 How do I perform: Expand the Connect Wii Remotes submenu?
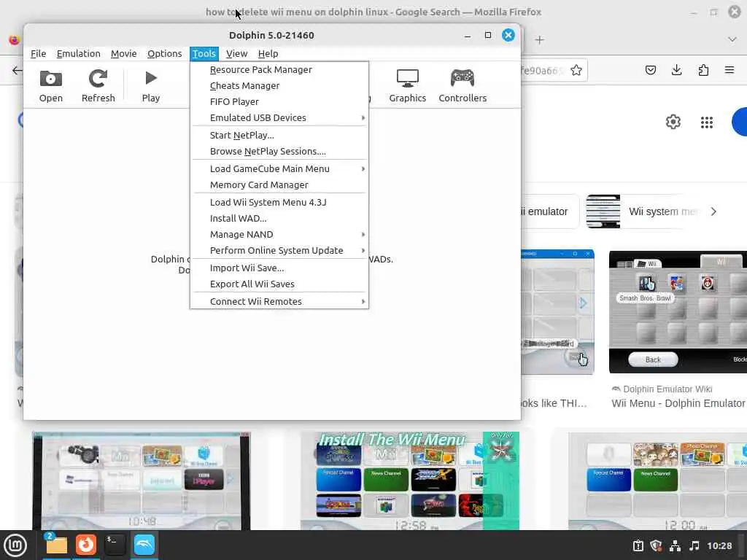coord(279,301)
